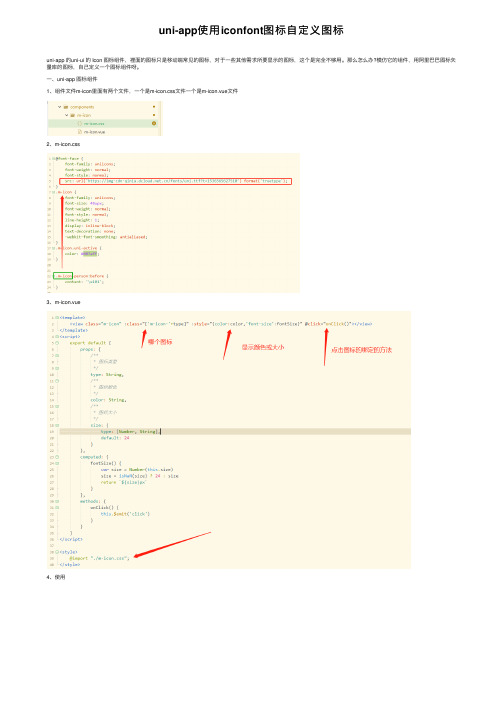Fold the @font-face block at line 1
Screen dimensions: 504x713
(54, 158)
